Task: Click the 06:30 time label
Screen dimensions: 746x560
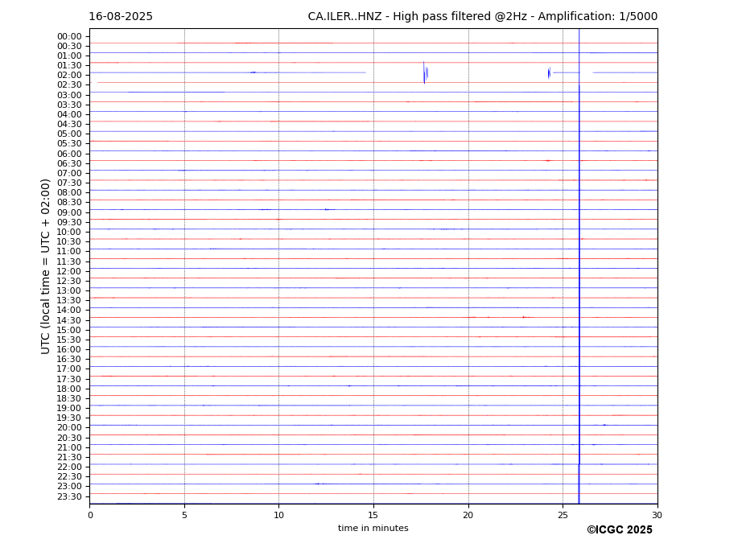Action: [x=69, y=163]
